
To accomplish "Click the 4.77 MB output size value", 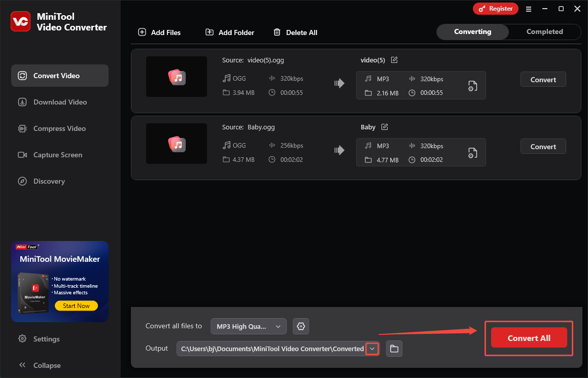I will 388,160.
